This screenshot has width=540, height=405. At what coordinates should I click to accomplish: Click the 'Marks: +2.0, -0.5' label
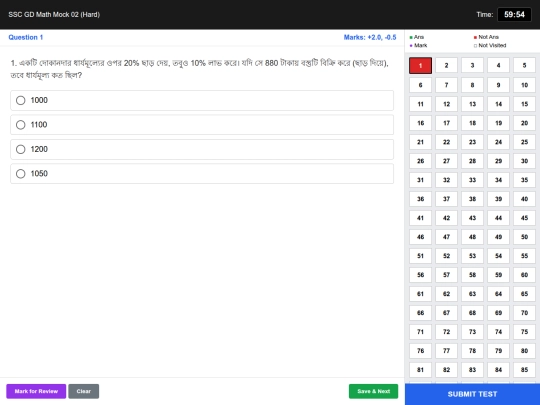click(370, 37)
